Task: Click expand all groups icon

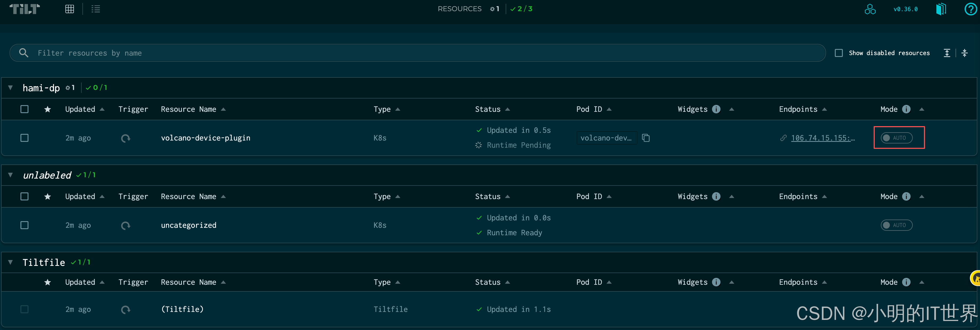Action: [x=947, y=53]
